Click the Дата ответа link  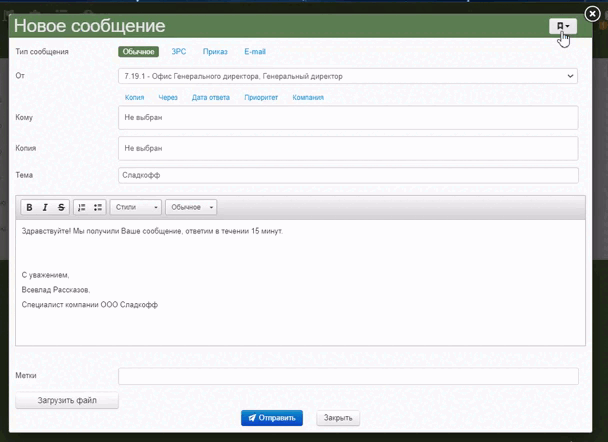211,97
